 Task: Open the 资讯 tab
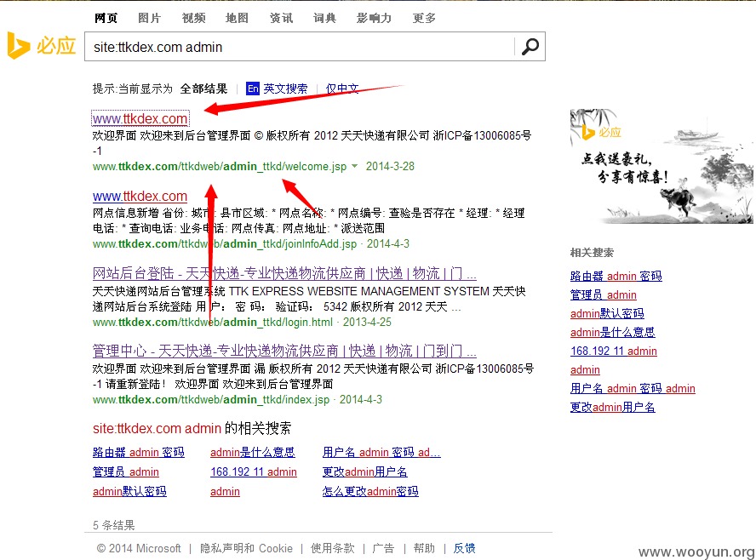(x=281, y=19)
